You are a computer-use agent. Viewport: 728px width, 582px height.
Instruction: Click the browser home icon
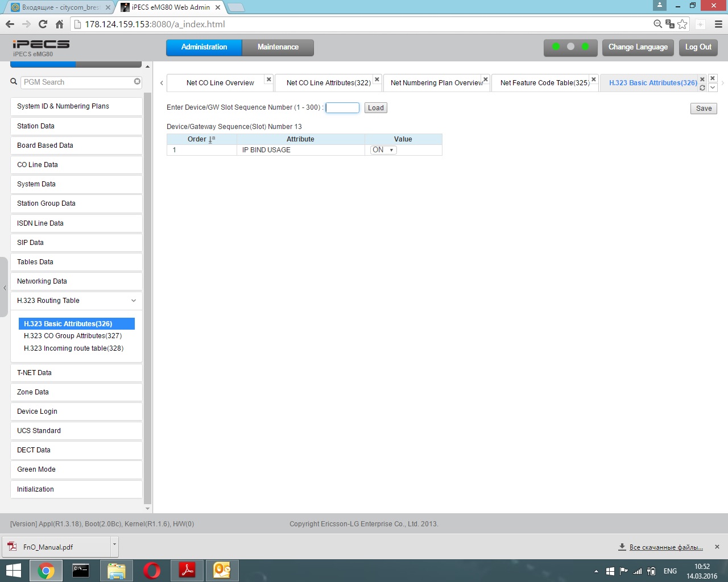tap(59, 24)
